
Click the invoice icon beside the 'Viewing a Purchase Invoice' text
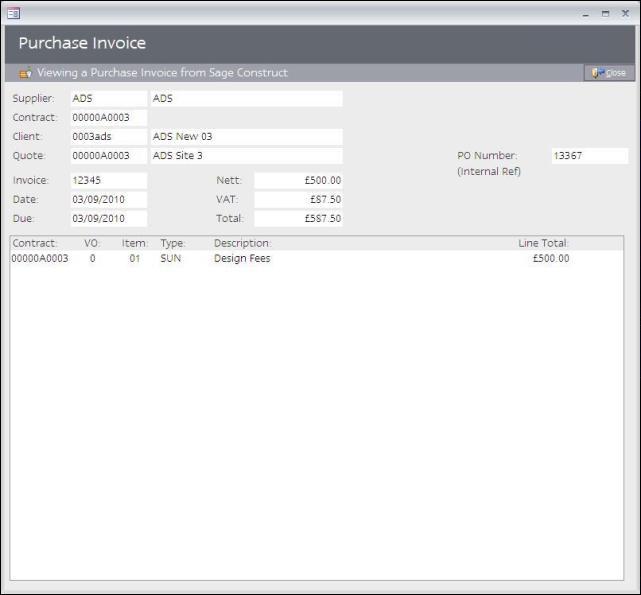(25, 73)
